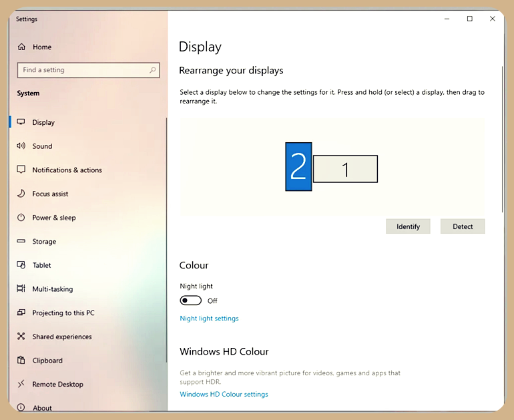Click the main page vertical scrollbar
The image size is (514, 420).
tap(502, 140)
